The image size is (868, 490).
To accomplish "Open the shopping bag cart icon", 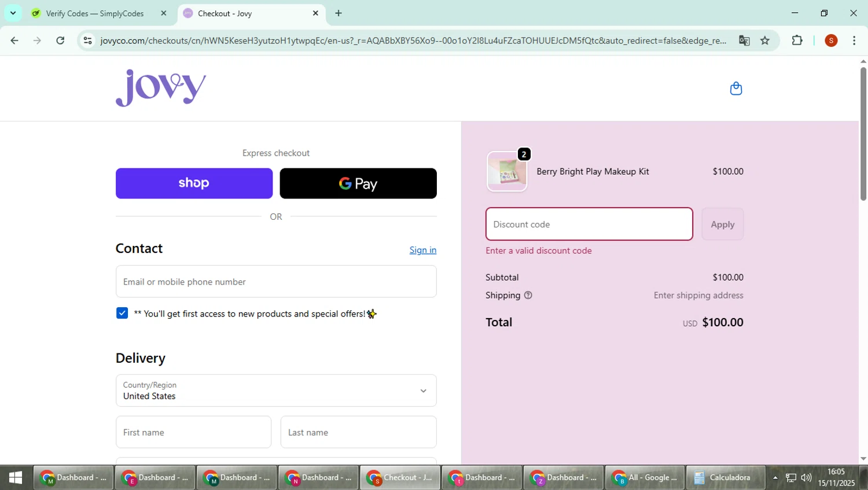I will (x=735, y=89).
